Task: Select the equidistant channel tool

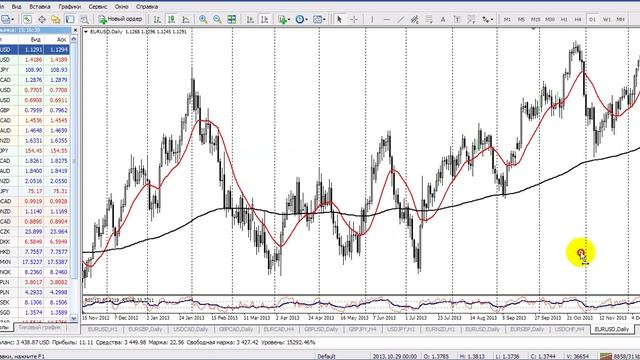Action: pyautogui.click(x=415, y=19)
